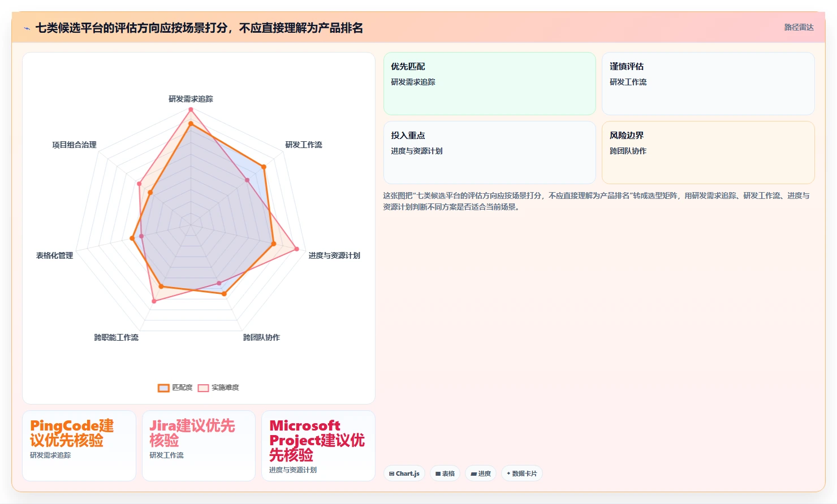Screen dimensions: 837x504
Task: Click the 跨团队协作 radar axis label
Action: click(x=261, y=337)
